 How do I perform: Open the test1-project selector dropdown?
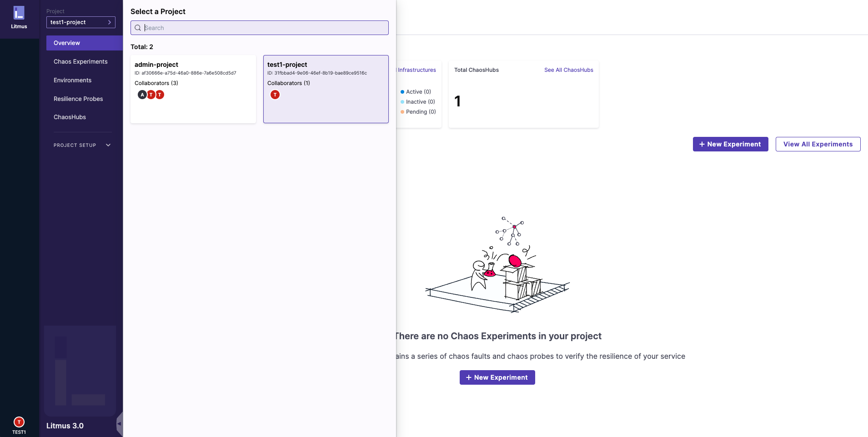pos(81,22)
